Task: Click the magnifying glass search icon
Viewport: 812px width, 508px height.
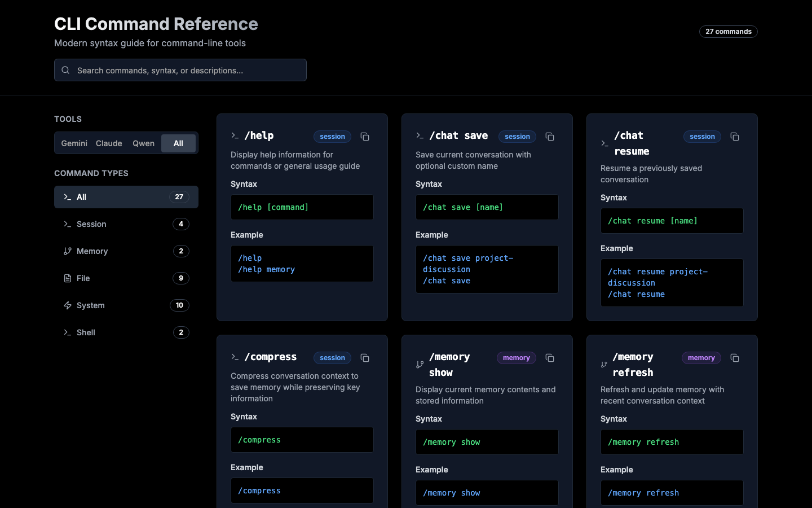Action: click(65, 70)
